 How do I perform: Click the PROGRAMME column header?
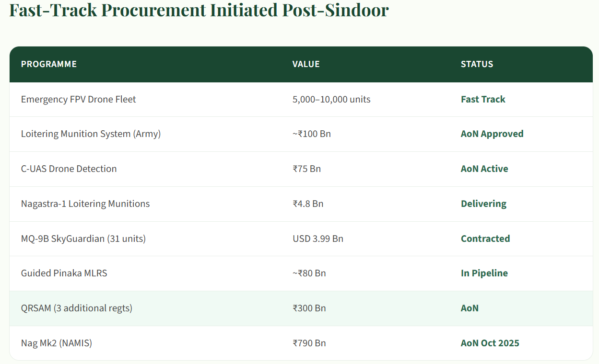[49, 64]
